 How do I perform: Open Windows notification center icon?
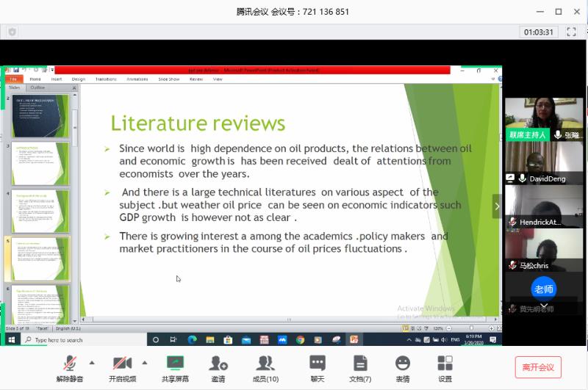493,340
